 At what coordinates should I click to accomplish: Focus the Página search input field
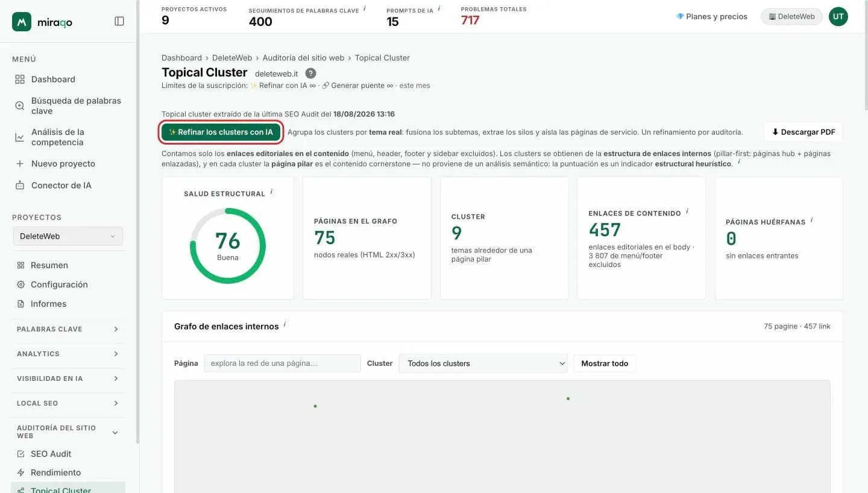pyautogui.click(x=283, y=363)
